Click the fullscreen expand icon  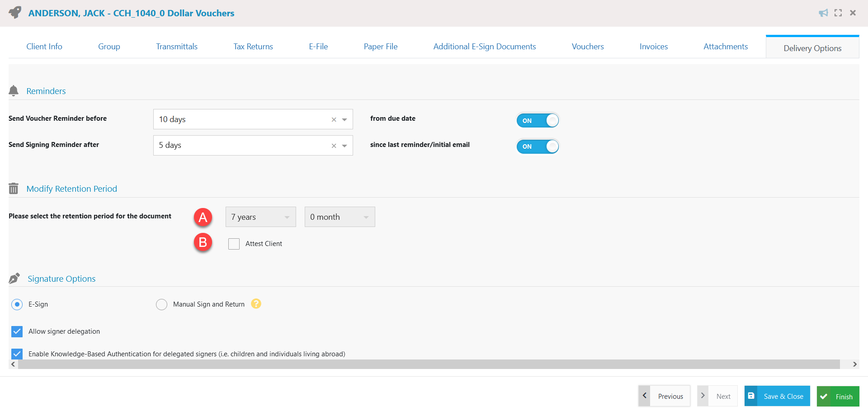tap(838, 13)
